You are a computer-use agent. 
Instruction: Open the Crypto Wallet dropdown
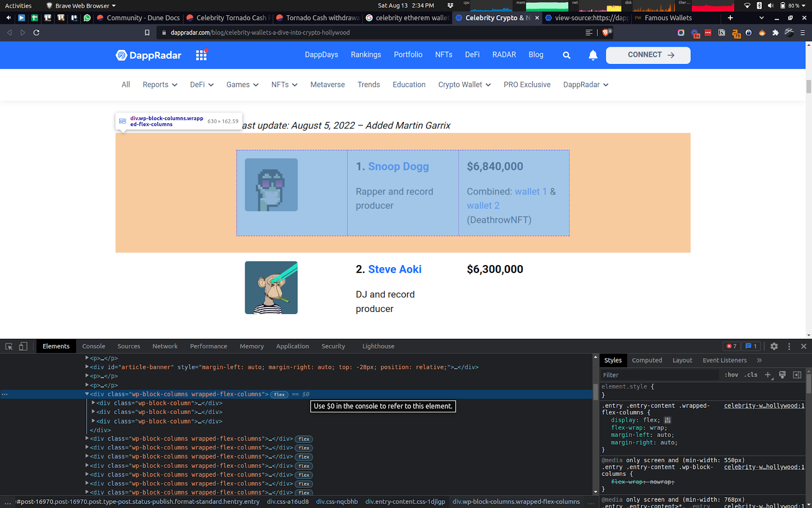click(464, 85)
